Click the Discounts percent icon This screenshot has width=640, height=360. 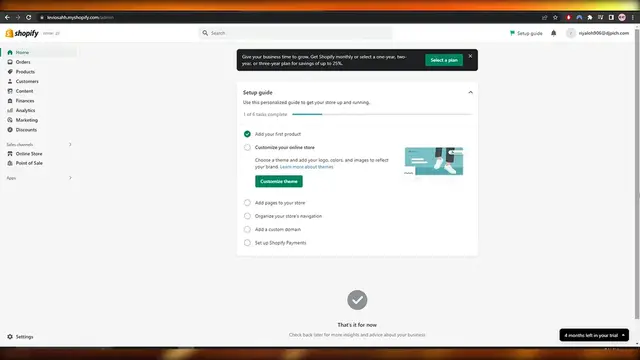pyautogui.click(x=10, y=130)
